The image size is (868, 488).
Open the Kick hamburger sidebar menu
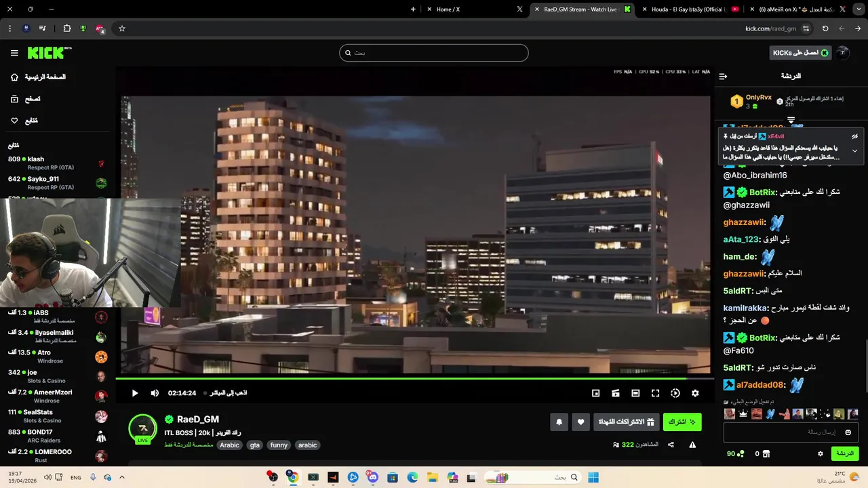point(14,53)
